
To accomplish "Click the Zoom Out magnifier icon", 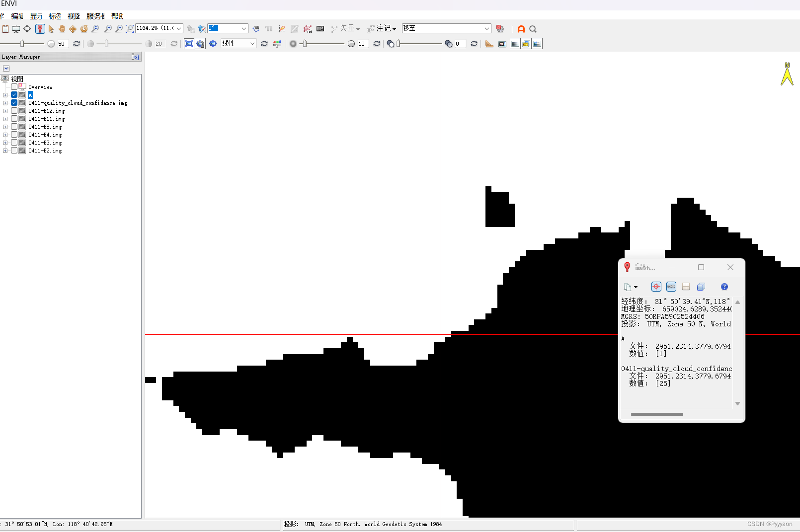I will pos(119,29).
